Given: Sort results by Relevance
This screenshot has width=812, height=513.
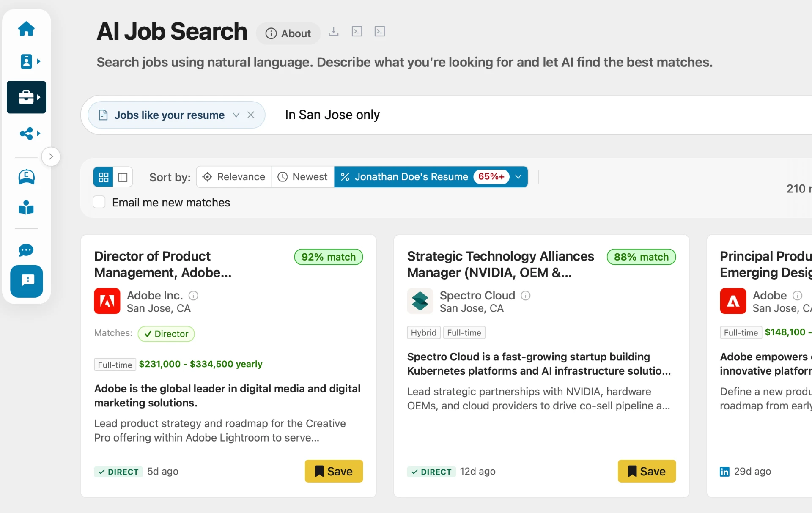Looking at the screenshot, I should click(x=234, y=177).
